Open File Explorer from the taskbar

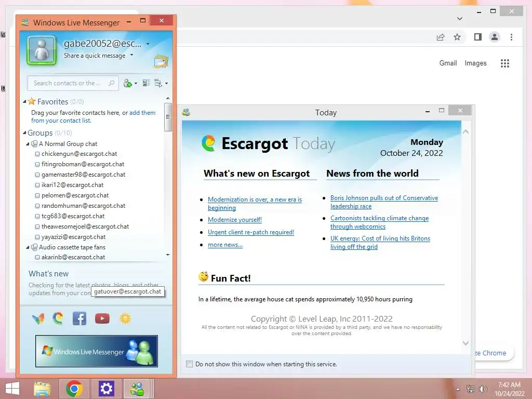coord(42,389)
